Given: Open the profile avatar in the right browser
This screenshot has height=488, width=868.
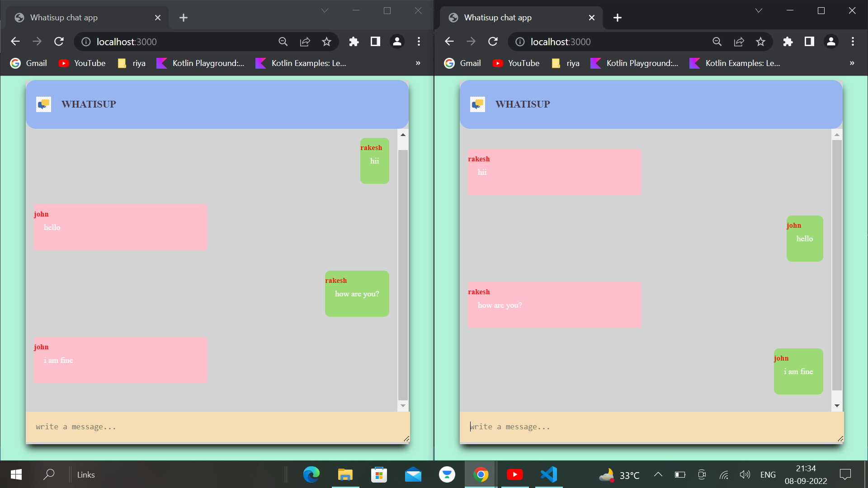Looking at the screenshot, I should [x=831, y=41].
